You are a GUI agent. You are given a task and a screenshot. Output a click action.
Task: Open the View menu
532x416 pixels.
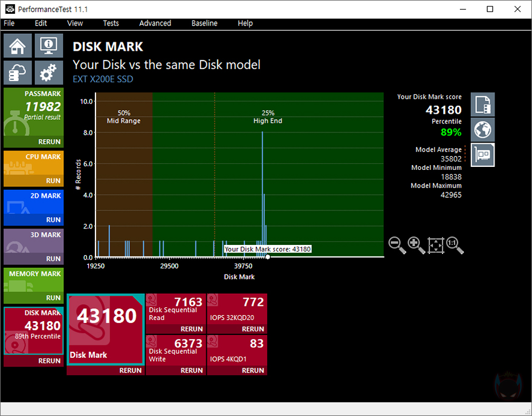point(75,23)
